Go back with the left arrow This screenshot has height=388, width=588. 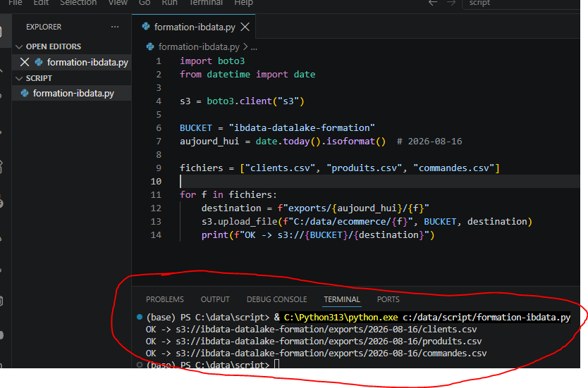point(433,3)
